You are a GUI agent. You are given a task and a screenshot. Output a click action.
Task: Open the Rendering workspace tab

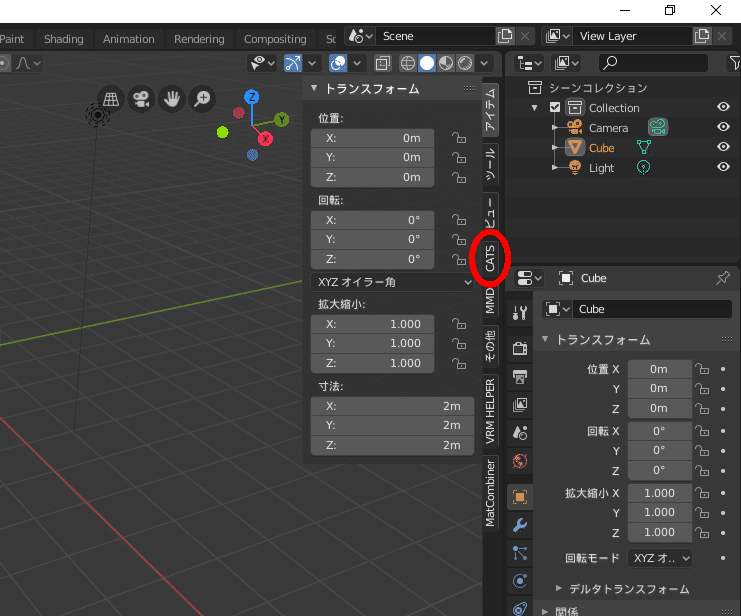coord(199,39)
